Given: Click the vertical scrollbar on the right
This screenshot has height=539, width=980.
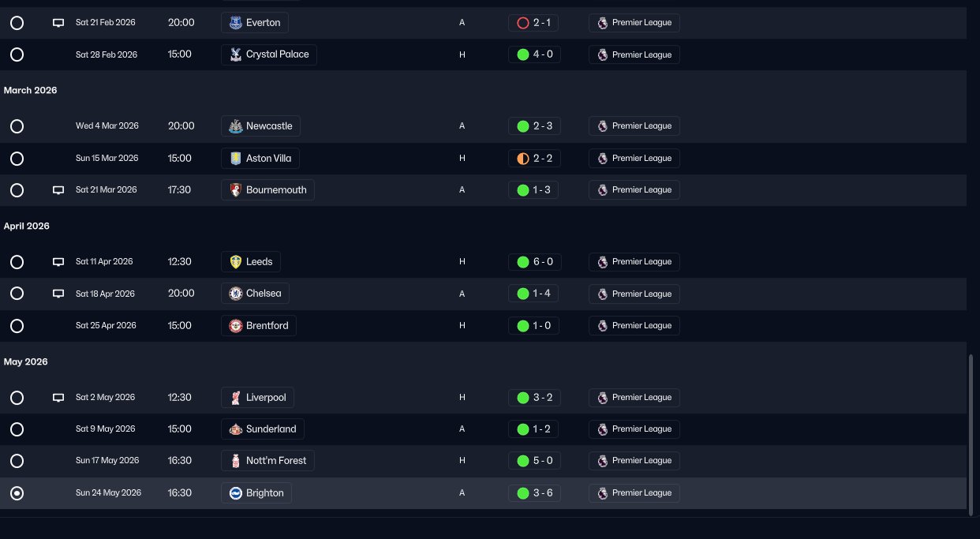Looking at the screenshot, I should tap(972, 434).
